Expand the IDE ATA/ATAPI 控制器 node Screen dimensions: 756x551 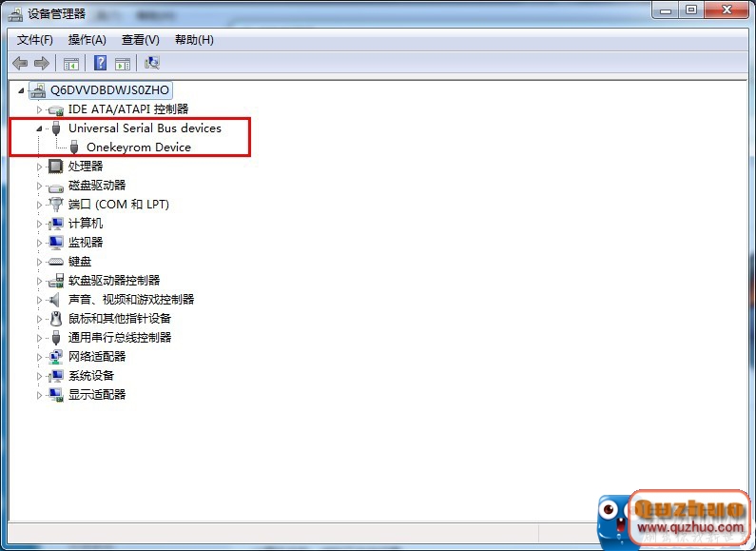(39, 110)
